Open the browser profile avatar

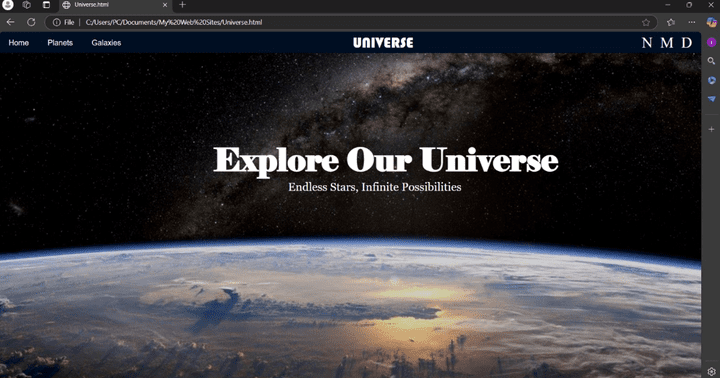point(7,5)
